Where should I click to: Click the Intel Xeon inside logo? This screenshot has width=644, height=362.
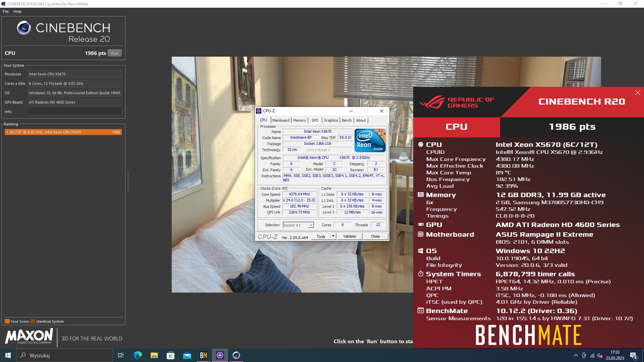[x=370, y=140]
